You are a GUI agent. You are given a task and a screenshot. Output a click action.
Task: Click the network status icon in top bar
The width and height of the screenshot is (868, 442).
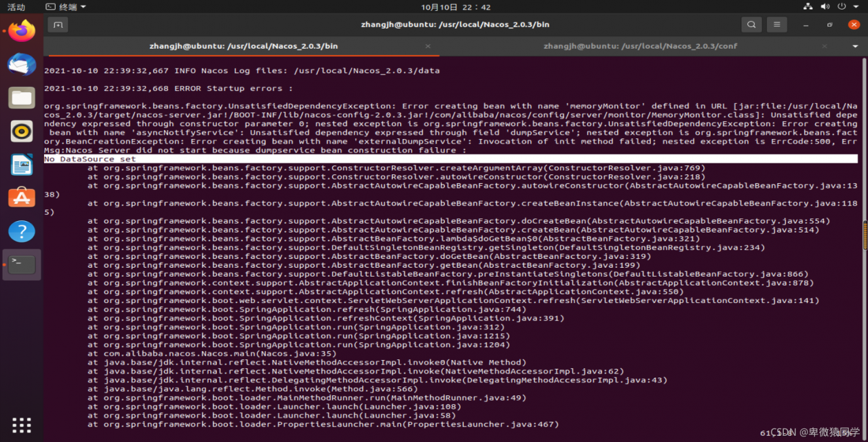808,7
